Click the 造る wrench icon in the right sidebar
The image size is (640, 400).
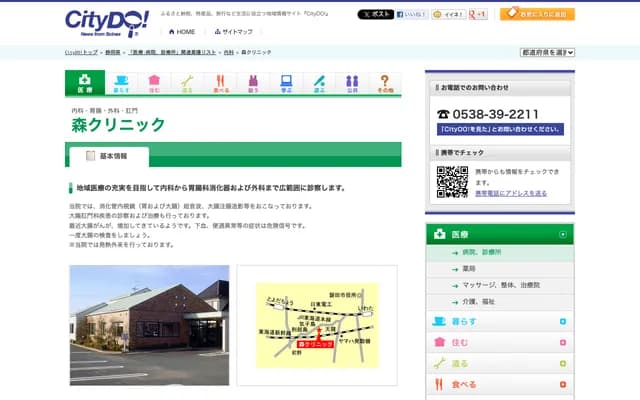click(439, 363)
